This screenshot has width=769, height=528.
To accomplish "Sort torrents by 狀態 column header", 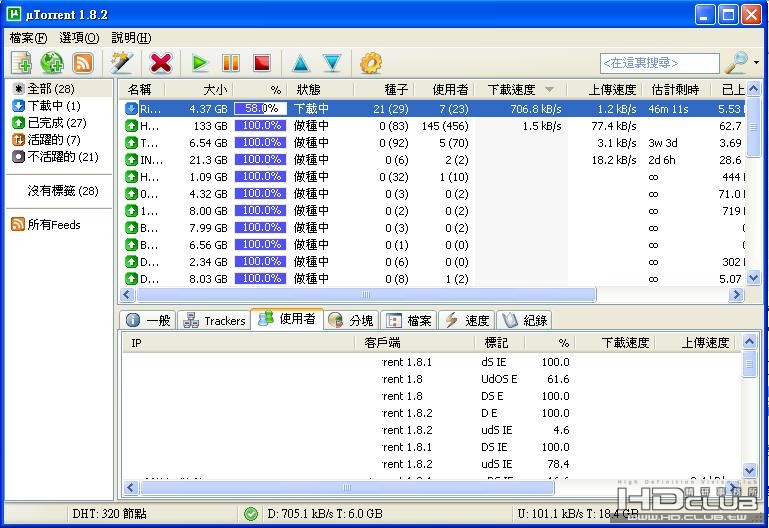I will click(321, 90).
